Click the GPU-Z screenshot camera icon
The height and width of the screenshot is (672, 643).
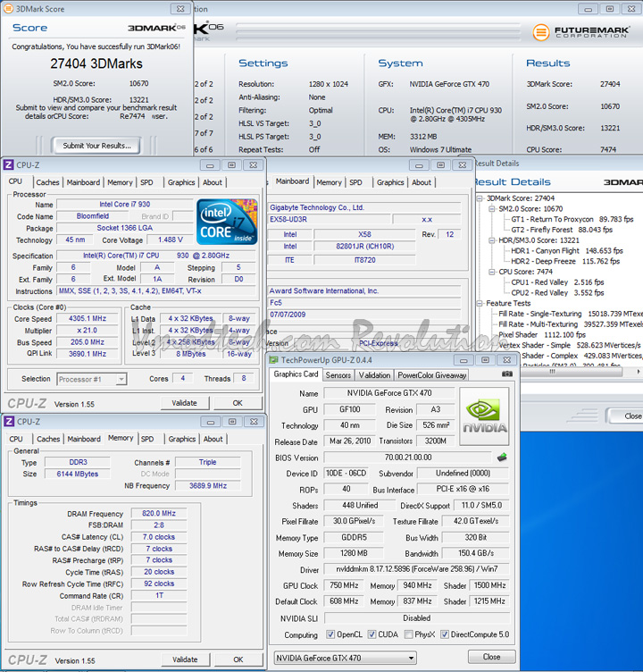coord(506,374)
